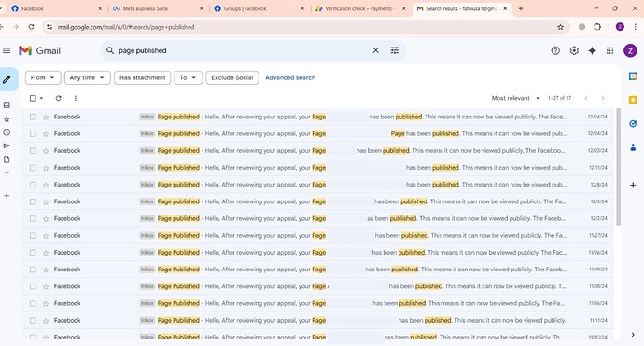Open Gmail settings gear
This screenshot has height=346, width=644.
574,50
